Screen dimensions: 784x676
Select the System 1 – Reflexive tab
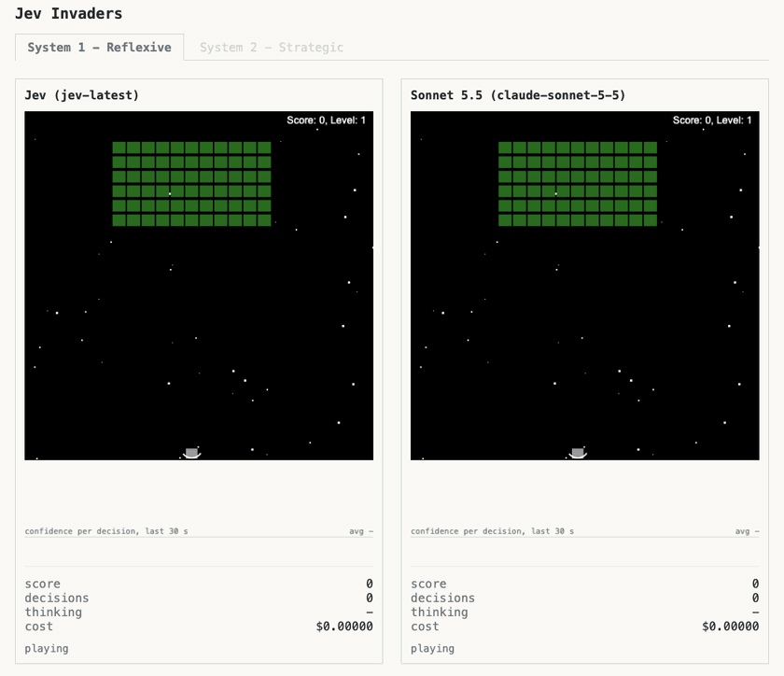tap(100, 48)
